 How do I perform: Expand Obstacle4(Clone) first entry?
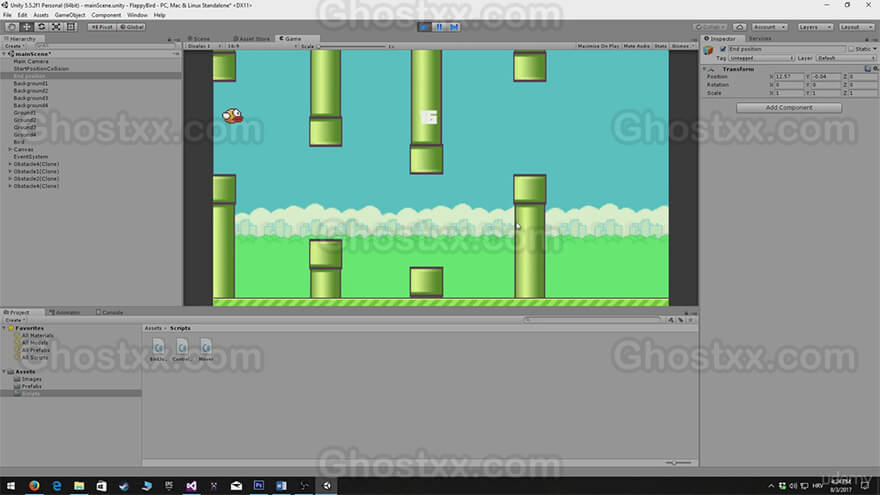pos(10,164)
